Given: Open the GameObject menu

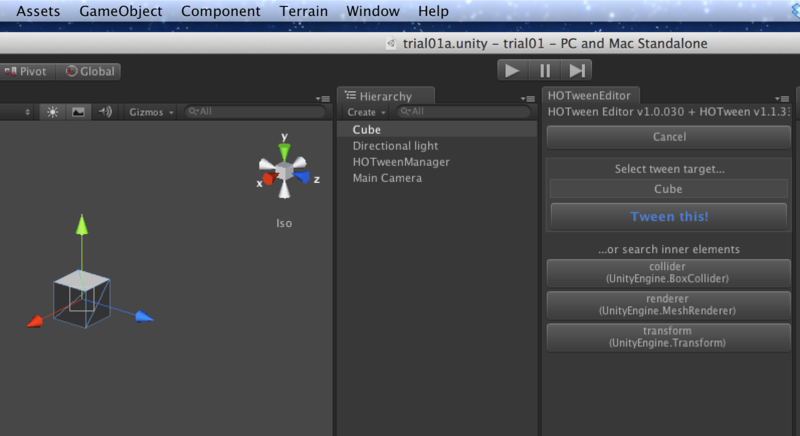Looking at the screenshot, I should (120, 11).
